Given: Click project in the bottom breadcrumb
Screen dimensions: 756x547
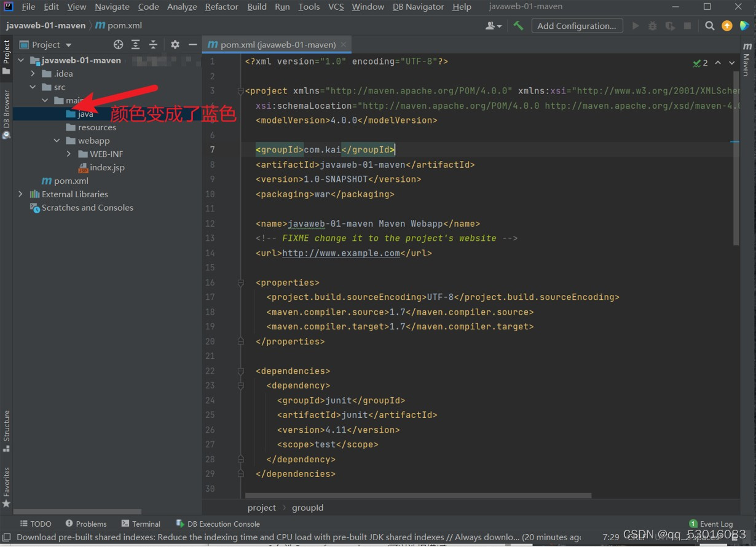Looking at the screenshot, I should click(262, 508).
